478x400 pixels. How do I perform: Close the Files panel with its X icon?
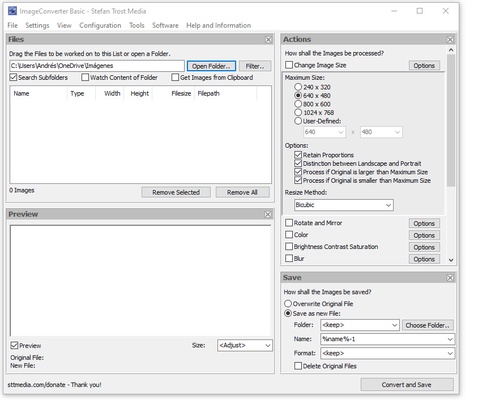268,40
